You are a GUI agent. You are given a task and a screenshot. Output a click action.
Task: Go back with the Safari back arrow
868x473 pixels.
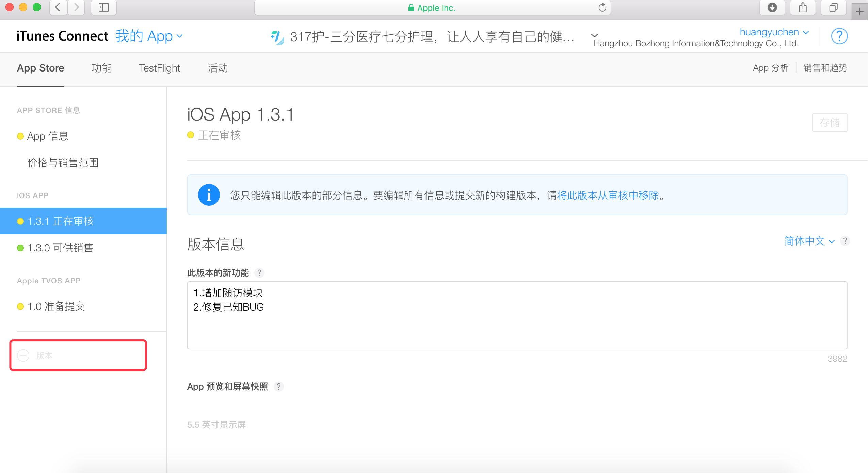click(x=58, y=7)
